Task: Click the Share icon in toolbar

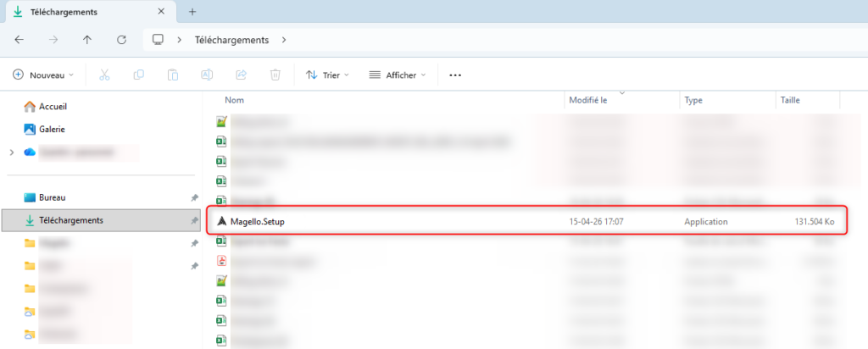Action: click(241, 75)
